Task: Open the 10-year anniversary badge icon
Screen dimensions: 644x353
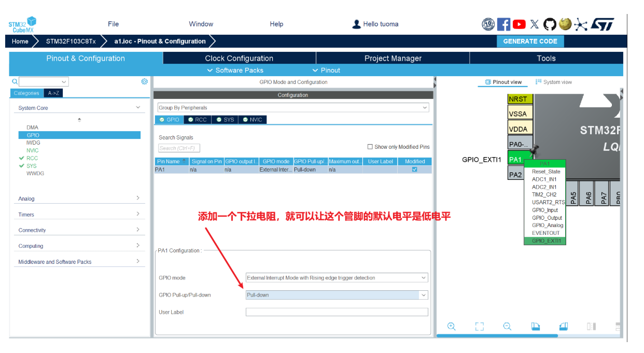Action: [488, 24]
